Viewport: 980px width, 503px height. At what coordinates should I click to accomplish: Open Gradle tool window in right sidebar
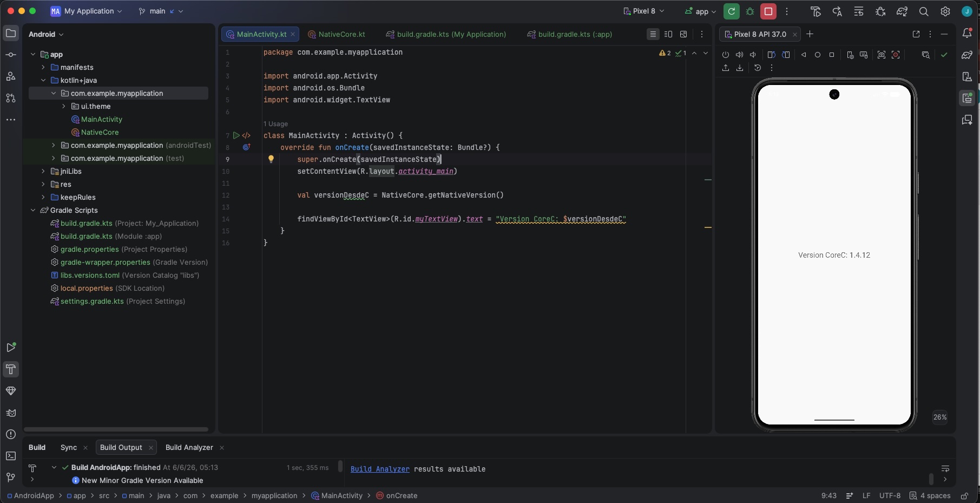point(967,55)
